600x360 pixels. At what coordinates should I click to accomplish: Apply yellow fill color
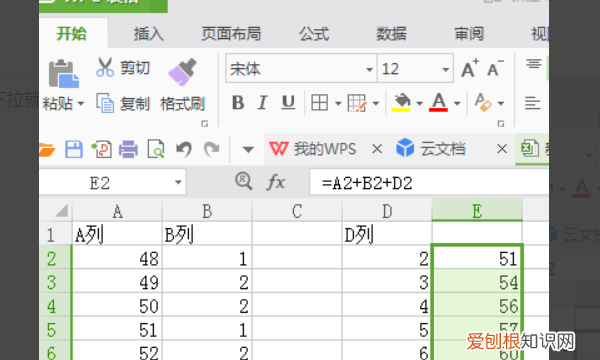[401, 103]
